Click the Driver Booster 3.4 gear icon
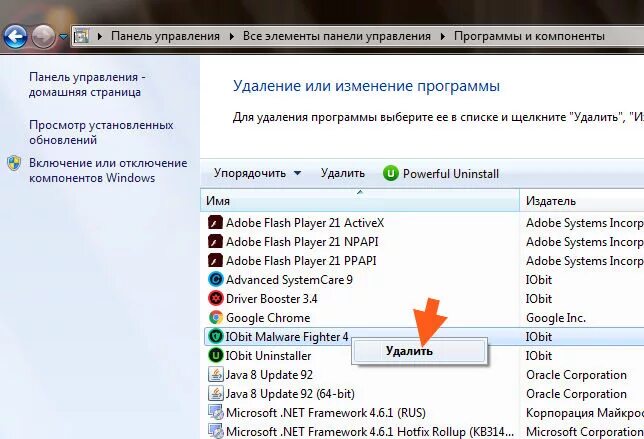 215,299
